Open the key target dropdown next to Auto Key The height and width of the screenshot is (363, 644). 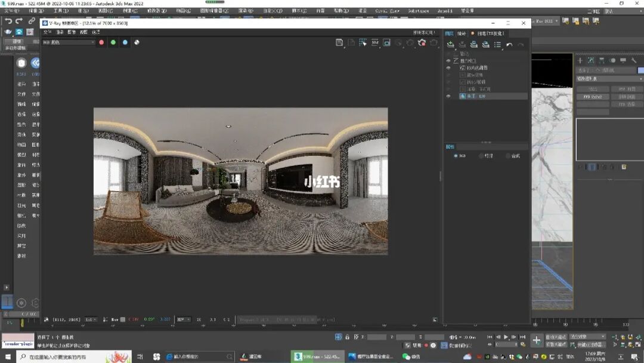[x=588, y=337]
